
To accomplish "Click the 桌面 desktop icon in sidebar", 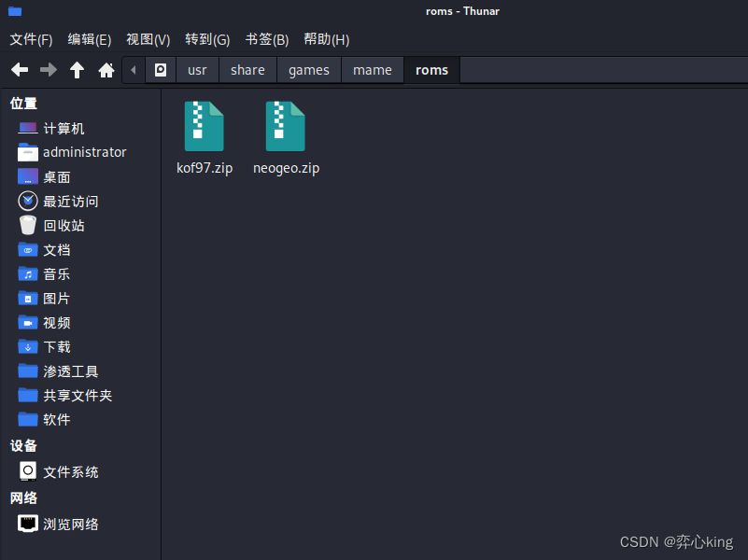I will pos(28,176).
